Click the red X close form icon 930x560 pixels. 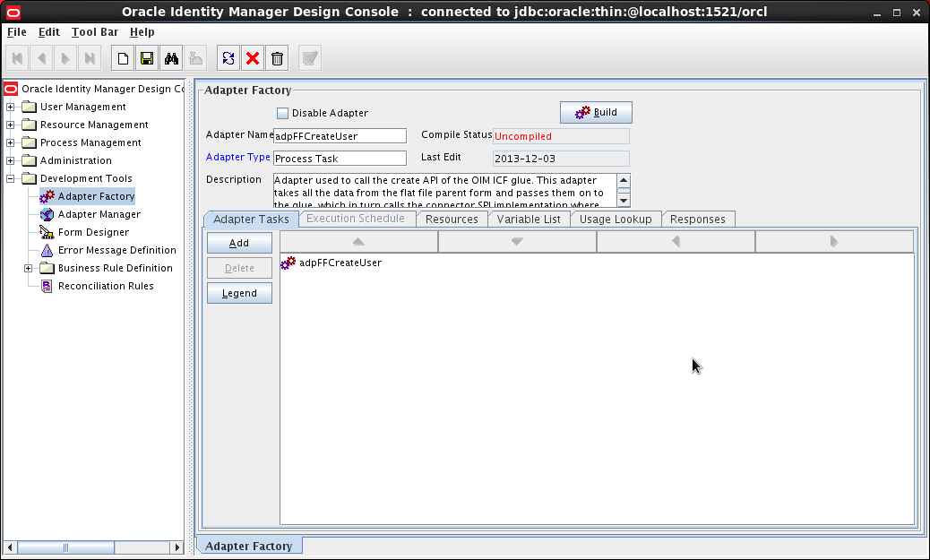click(x=253, y=58)
